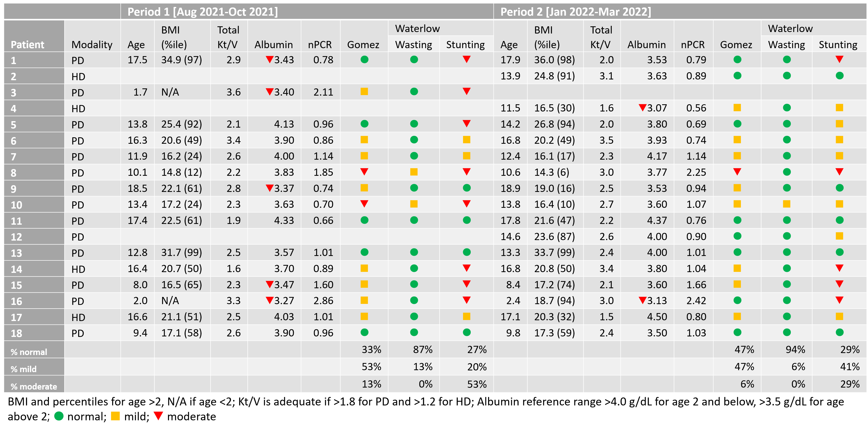Select patient 13's Period 1 Wasting green circle

click(x=414, y=252)
